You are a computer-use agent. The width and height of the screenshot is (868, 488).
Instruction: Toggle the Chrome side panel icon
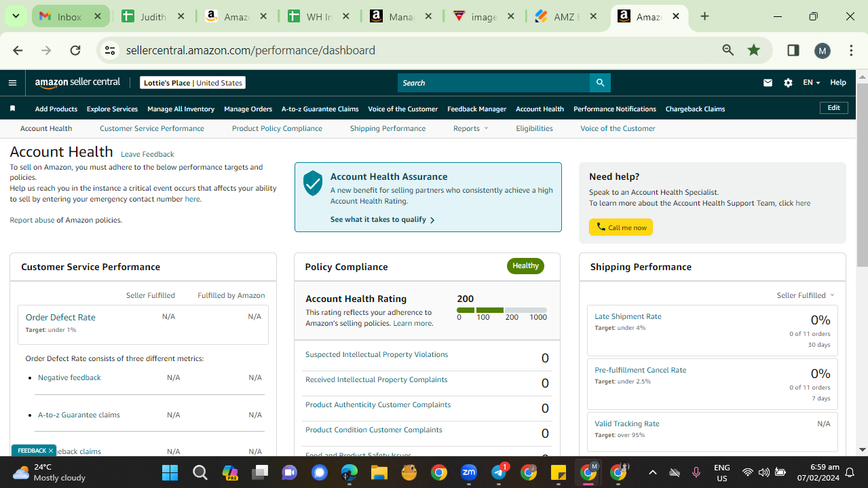[793, 50]
